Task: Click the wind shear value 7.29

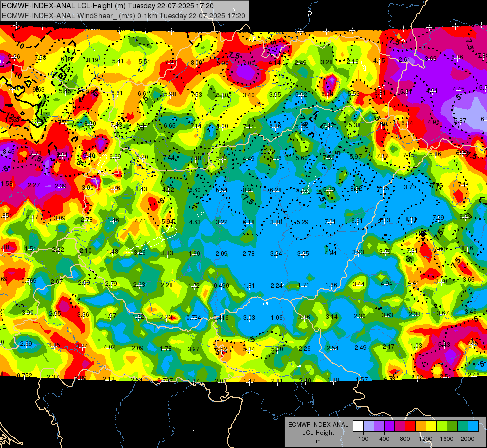Action: 438,218
